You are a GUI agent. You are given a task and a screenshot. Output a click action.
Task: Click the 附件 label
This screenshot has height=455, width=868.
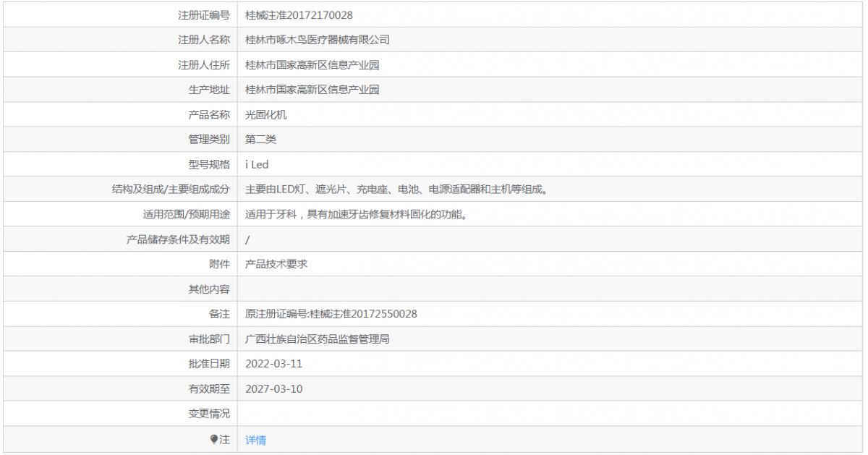[219, 264]
